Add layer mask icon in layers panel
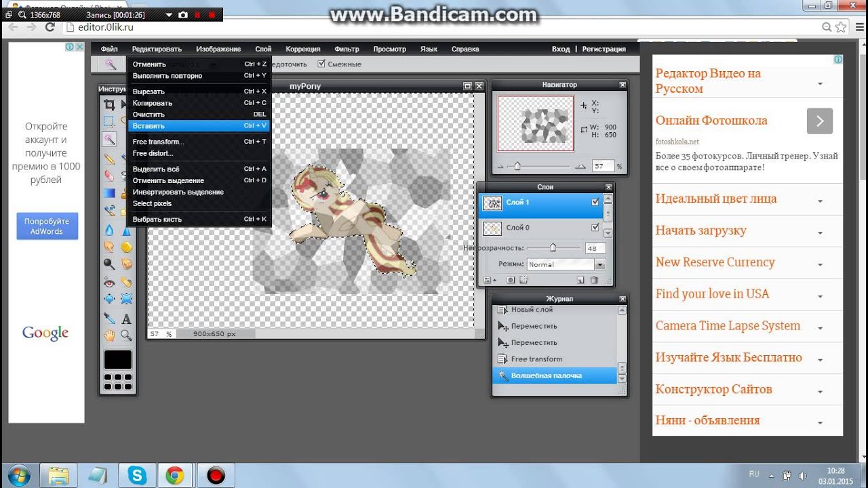The height and width of the screenshot is (488, 868). click(x=511, y=280)
